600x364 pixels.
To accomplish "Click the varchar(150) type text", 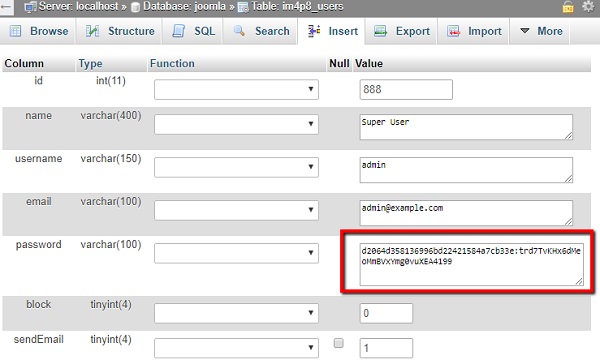I will tap(111, 158).
